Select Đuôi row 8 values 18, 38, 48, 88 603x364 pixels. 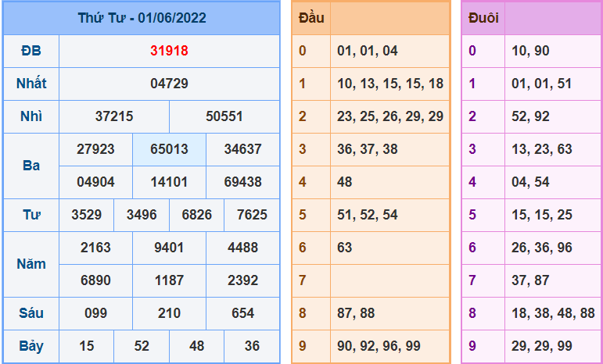[x=553, y=313]
